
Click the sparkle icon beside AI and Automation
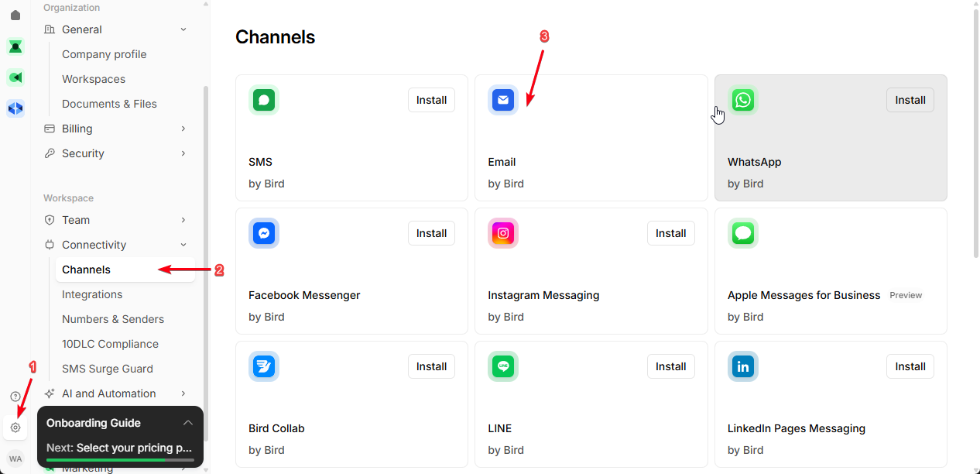click(50, 393)
